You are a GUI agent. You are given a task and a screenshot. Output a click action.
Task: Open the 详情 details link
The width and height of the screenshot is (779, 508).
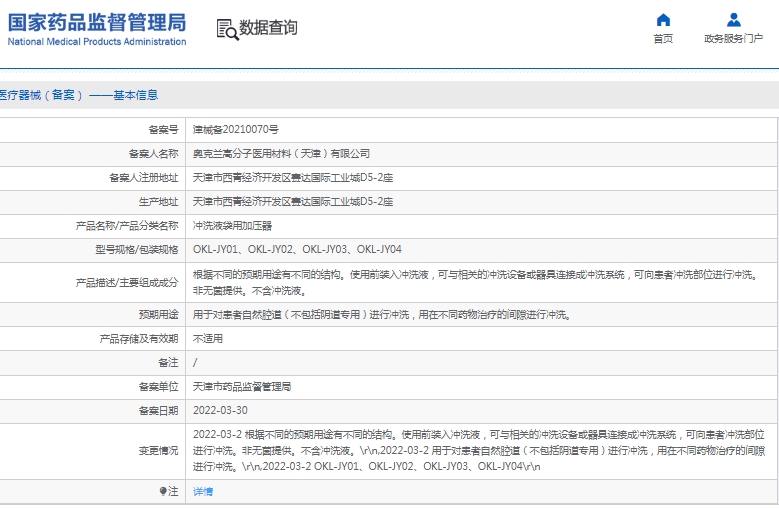(203, 491)
